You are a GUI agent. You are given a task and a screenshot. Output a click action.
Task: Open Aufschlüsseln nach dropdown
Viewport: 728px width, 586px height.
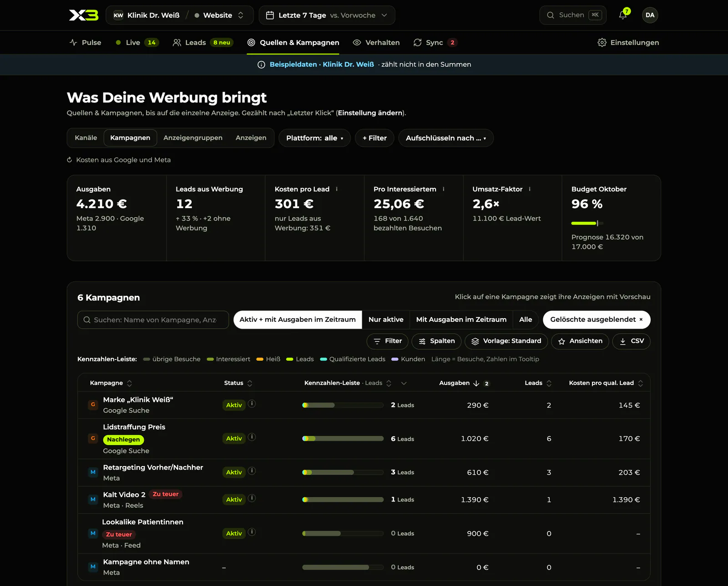(x=446, y=138)
